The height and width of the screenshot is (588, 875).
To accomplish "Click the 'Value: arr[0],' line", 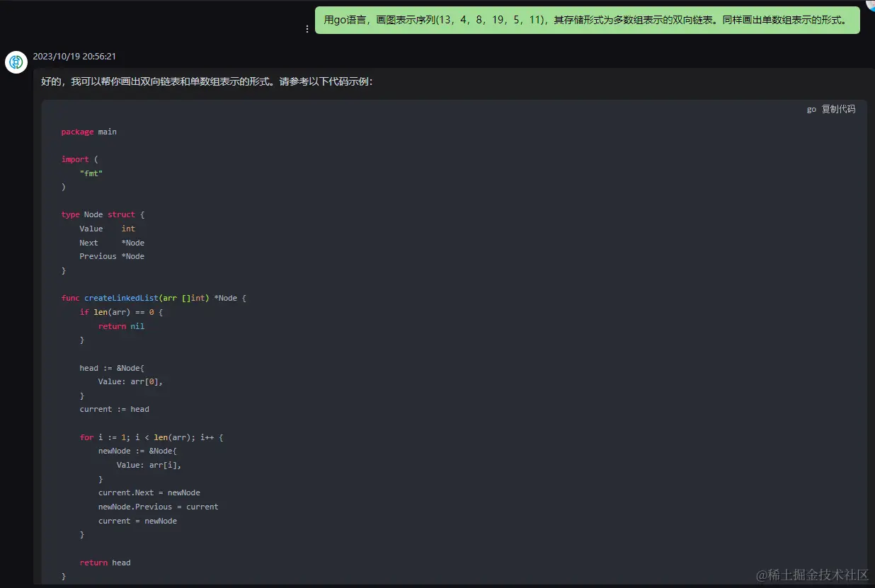I will click(131, 381).
